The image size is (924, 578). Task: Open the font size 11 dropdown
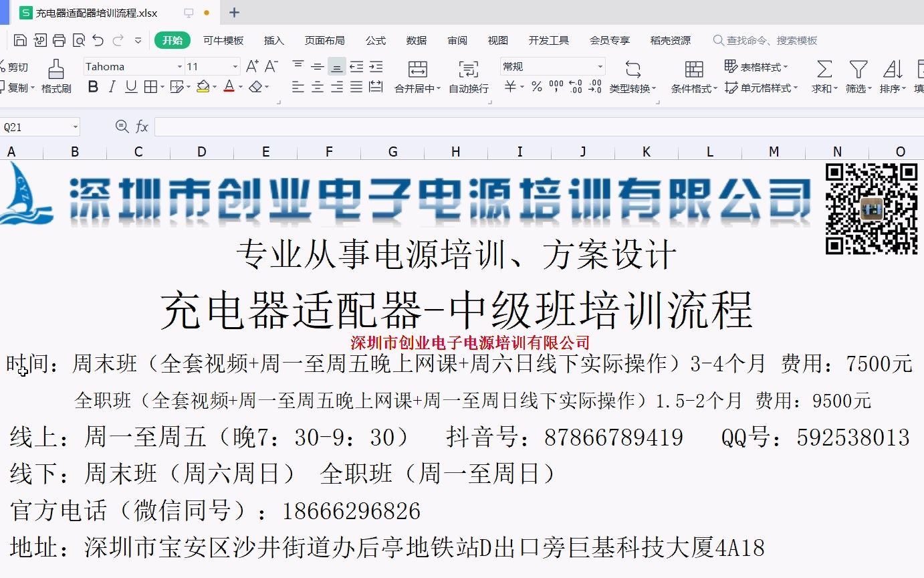[x=235, y=67]
